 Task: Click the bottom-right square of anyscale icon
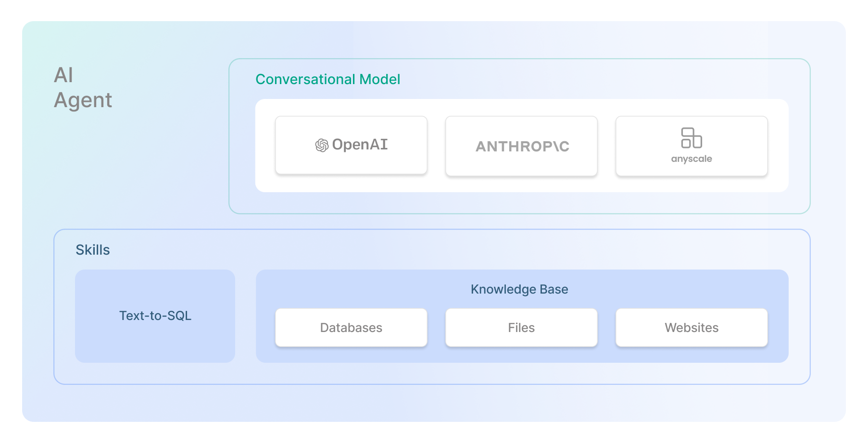[697, 142]
